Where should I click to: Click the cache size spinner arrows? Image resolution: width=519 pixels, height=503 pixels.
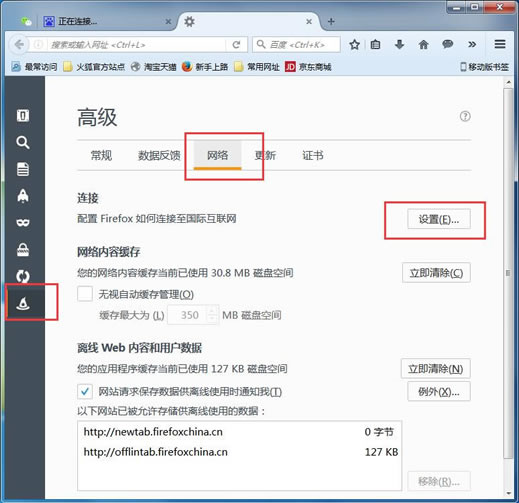point(213,315)
